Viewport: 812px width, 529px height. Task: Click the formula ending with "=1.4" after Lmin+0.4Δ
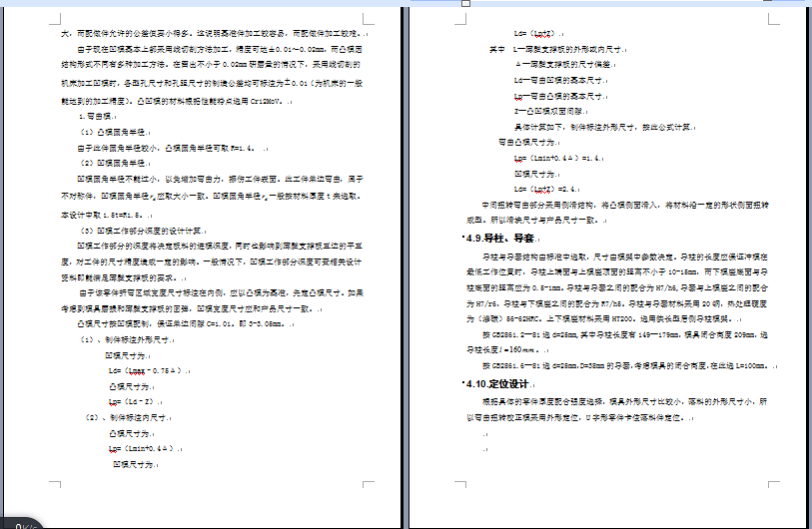pyautogui.click(x=556, y=158)
